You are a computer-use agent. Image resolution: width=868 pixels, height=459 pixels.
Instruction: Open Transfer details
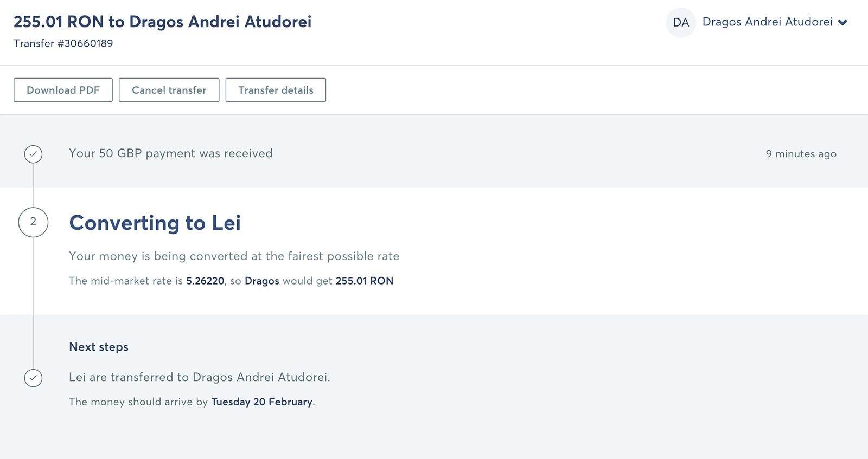coord(276,90)
